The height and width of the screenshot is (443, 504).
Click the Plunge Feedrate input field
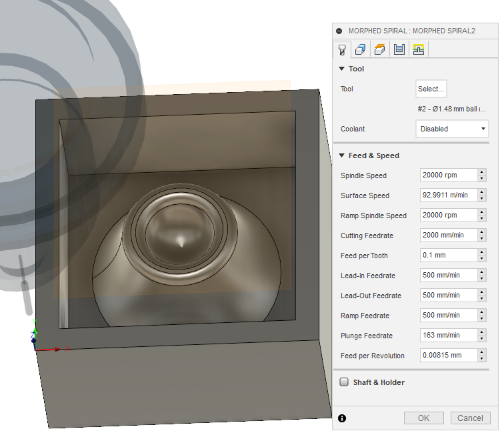click(x=449, y=335)
